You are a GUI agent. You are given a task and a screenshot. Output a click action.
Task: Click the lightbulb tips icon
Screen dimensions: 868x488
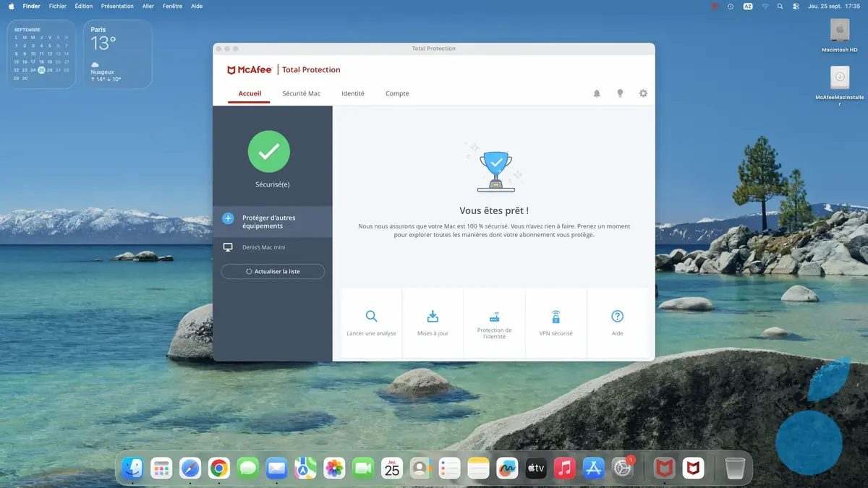[620, 93]
